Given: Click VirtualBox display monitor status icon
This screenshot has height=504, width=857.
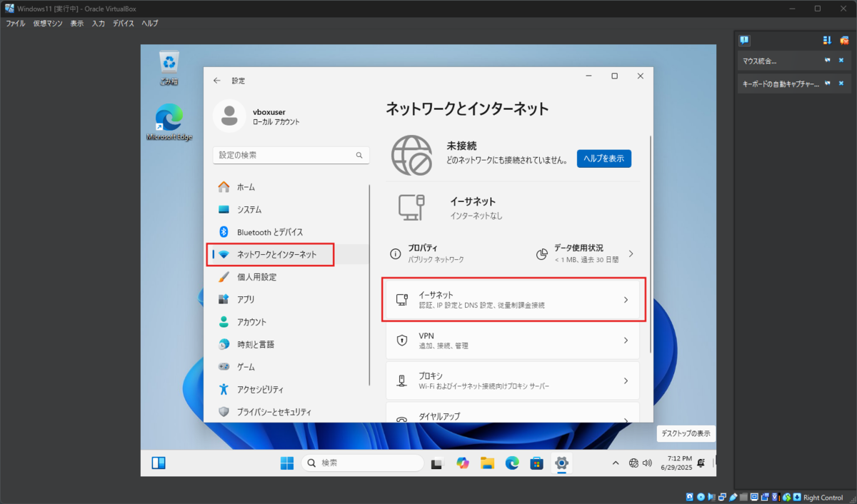Looking at the screenshot, I should point(754,498).
